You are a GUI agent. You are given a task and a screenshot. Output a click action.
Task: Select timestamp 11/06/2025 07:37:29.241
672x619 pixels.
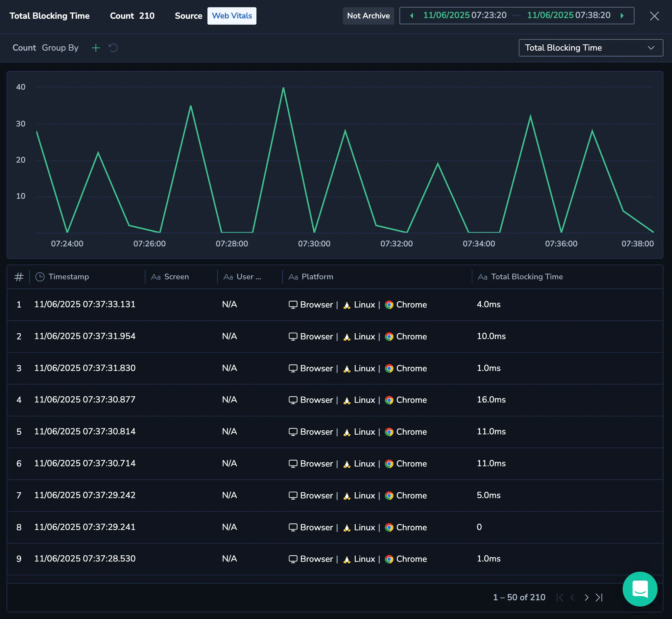85,527
